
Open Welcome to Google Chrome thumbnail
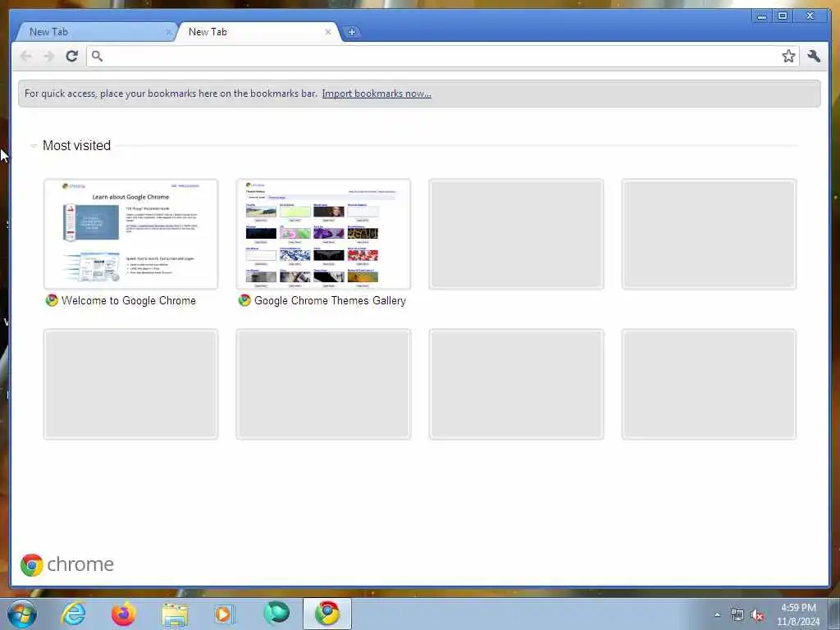(x=130, y=234)
